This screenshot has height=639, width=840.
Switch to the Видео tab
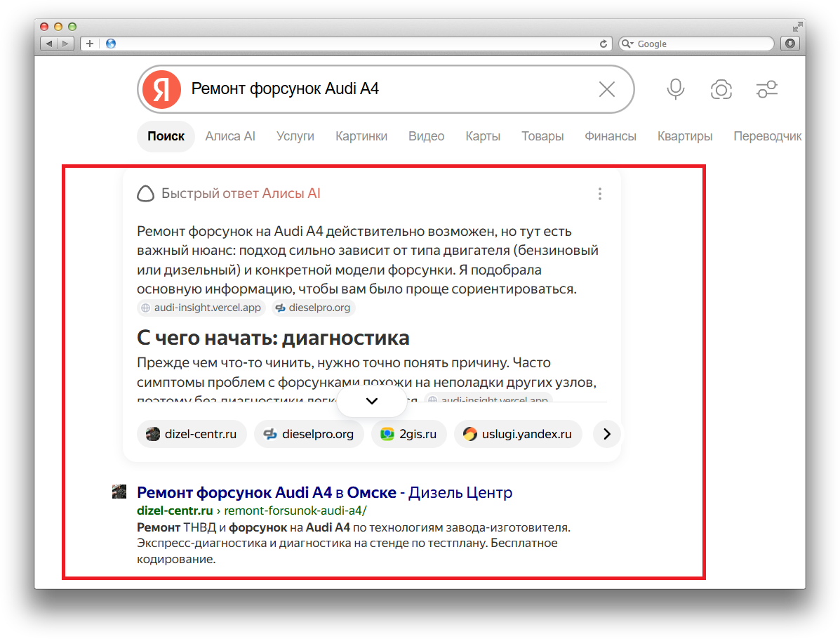(427, 136)
